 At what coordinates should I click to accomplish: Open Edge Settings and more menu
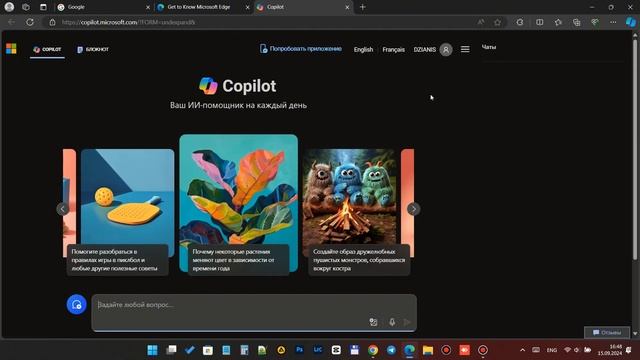click(x=613, y=22)
